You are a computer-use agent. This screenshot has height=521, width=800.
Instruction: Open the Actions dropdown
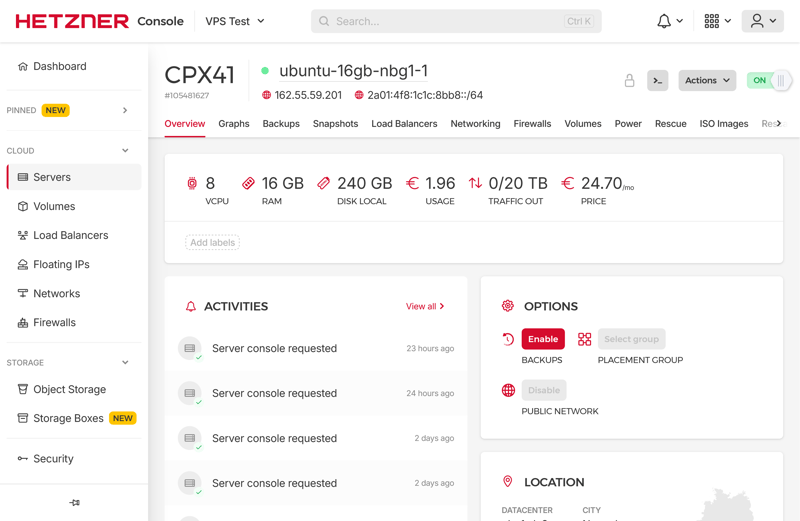point(706,81)
